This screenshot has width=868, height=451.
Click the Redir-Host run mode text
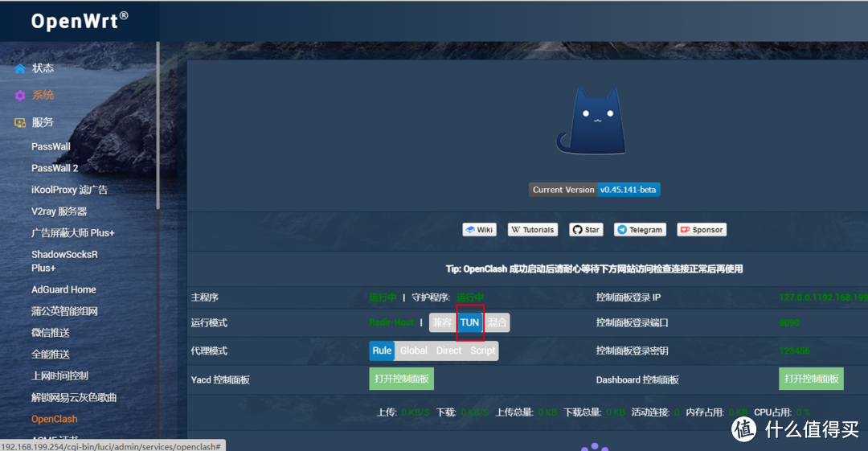coord(391,322)
